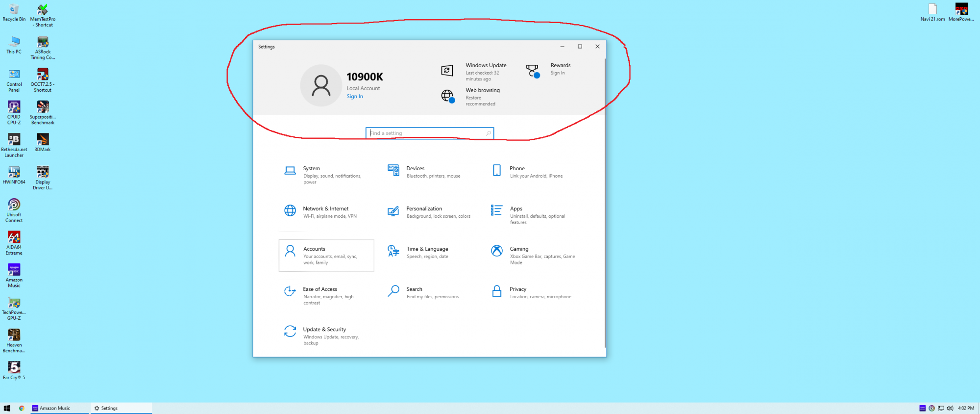Select the Ubisoft Connect desktop icon
The width and height of the screenshot is (980, 414).
point(14,210)
